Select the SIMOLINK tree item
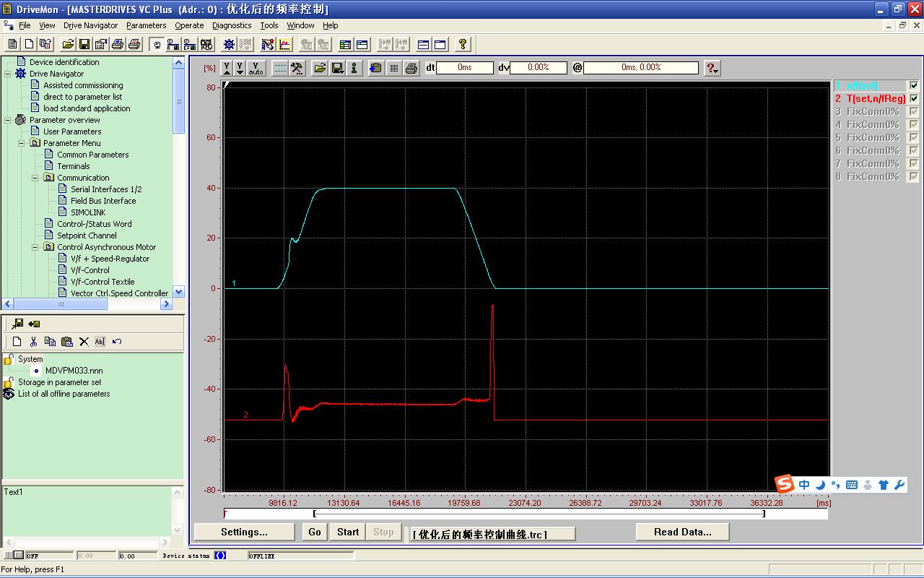Image resolution: width=924 pixels, height=578 pixels. (x=88, y=212)
